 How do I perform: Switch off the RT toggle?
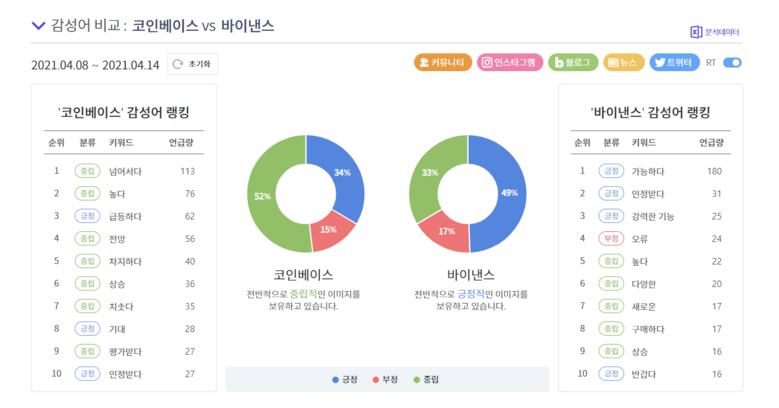732,63
